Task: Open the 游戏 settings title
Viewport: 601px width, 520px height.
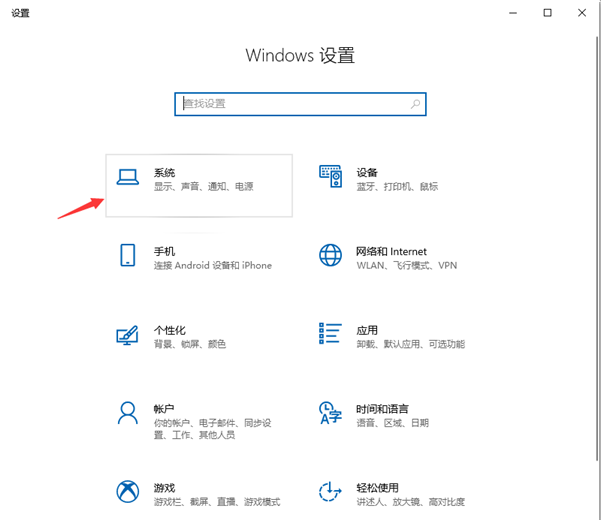Action: pyautogui.click(x=164, y=488)
